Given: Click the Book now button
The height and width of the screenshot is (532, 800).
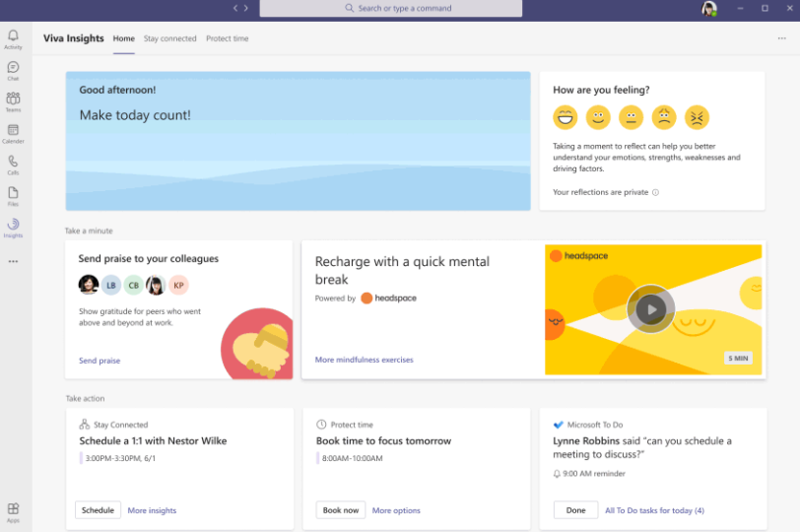Looking at the screenshot, I should click(341, 510).
